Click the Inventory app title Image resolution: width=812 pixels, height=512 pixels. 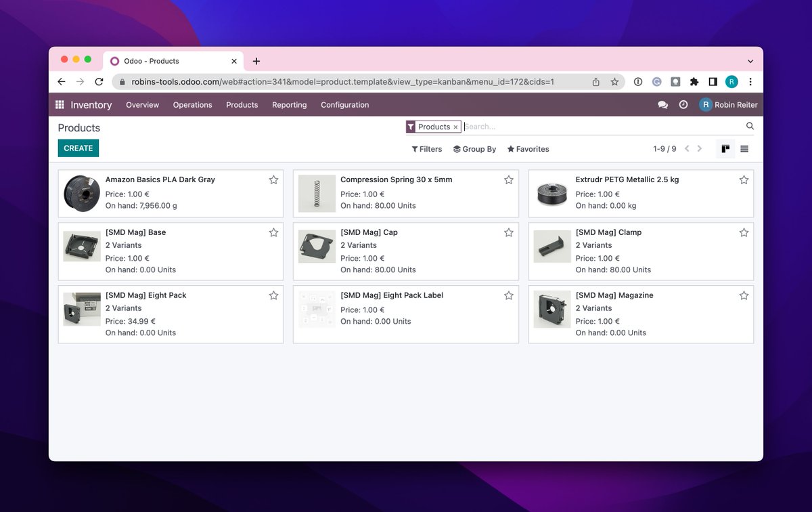91,105
